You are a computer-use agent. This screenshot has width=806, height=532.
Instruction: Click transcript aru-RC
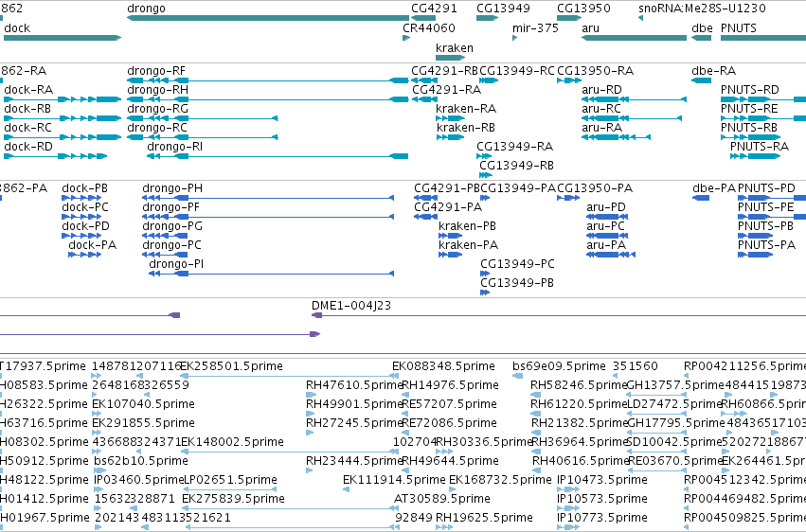click(632, 118)
